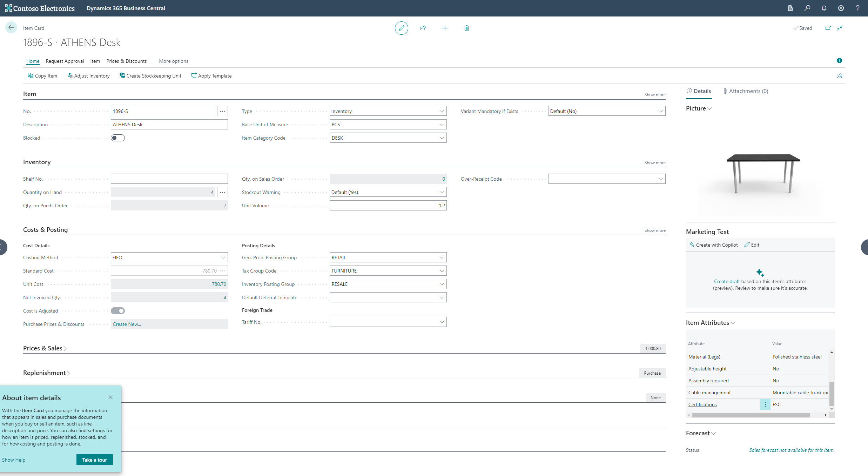Click the Shelf No. input field

pyautogui.click(x=169, y=179)
